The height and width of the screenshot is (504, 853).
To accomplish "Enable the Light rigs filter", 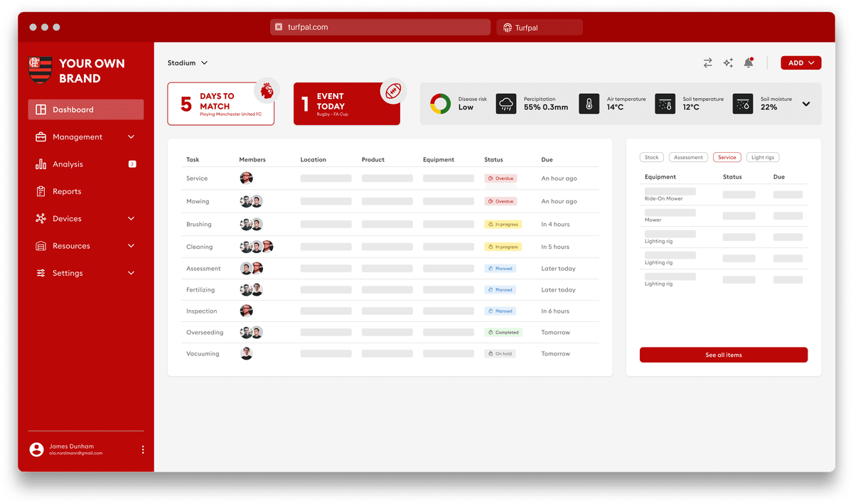I will click(x=762, y=157).
